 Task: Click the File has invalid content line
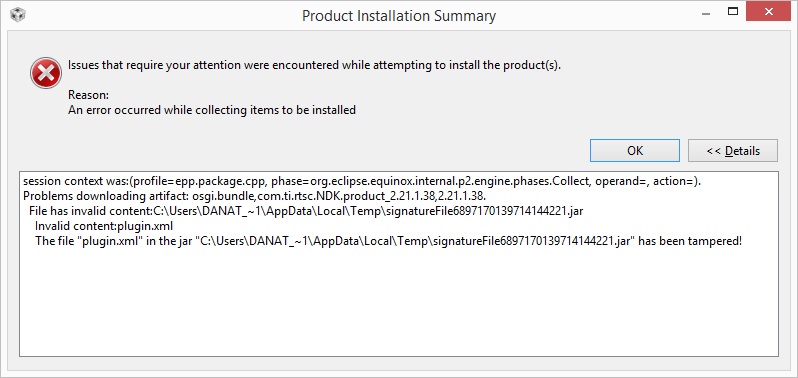(306, 211)
